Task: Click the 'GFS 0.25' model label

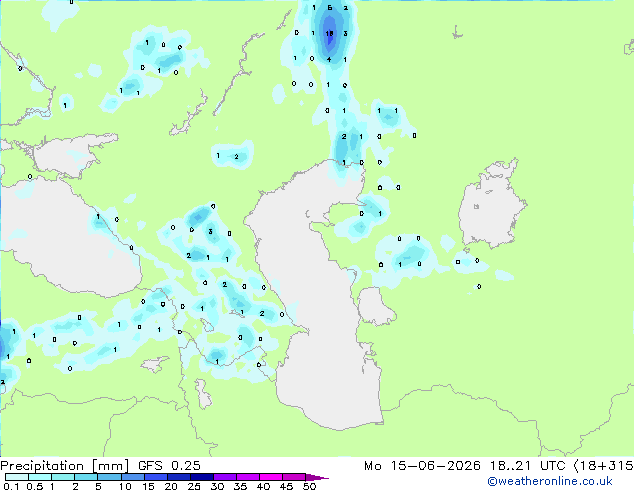Action: tap(169, 466)
